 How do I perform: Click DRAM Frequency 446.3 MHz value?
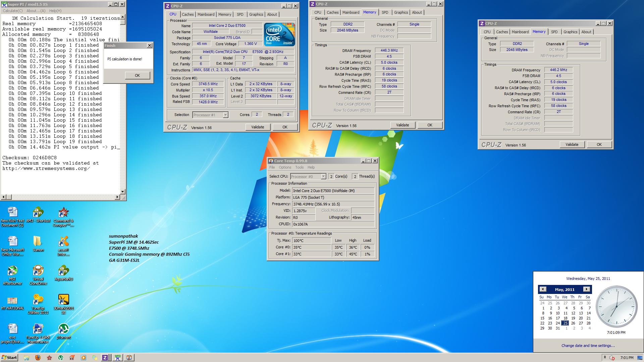point(389,50)
